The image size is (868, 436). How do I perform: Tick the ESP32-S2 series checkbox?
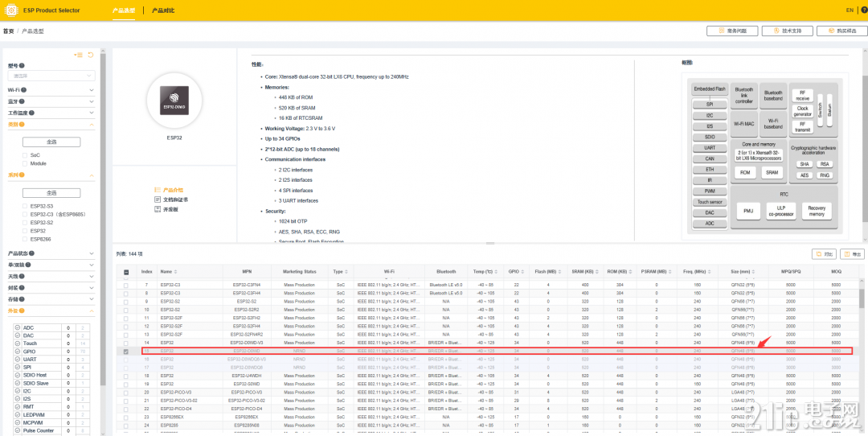[25, 222]
